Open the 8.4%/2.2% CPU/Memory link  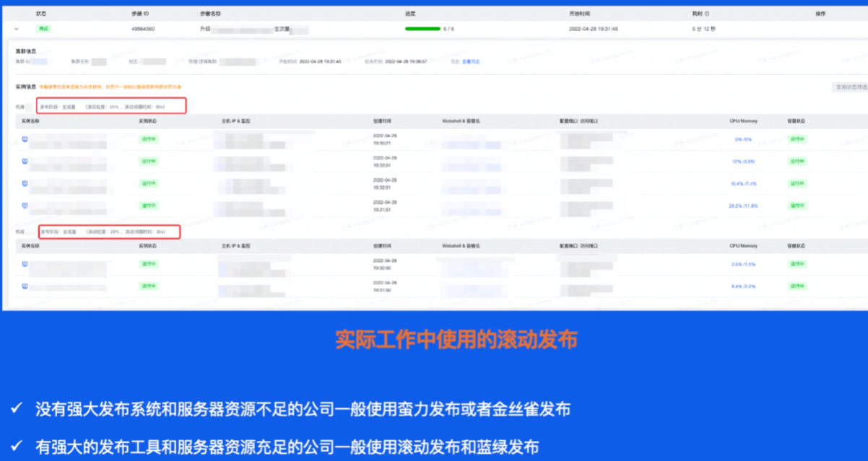click(744, 287)
